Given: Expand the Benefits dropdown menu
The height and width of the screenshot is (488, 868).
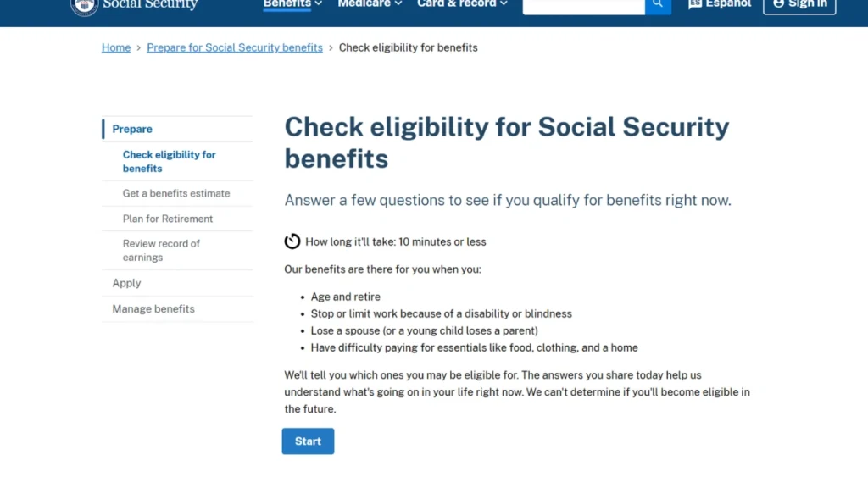Looking at the screenshot, I should click(x=292, y=4).
